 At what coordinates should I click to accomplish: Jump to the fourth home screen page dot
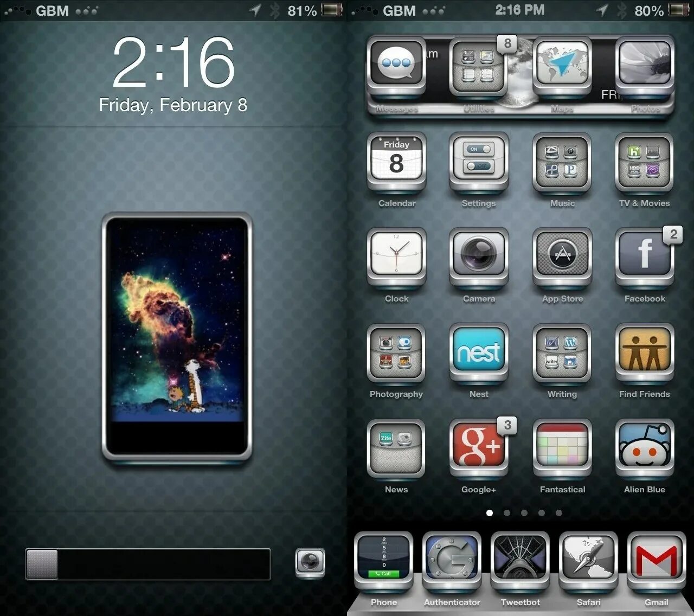[x=542, y=512]
